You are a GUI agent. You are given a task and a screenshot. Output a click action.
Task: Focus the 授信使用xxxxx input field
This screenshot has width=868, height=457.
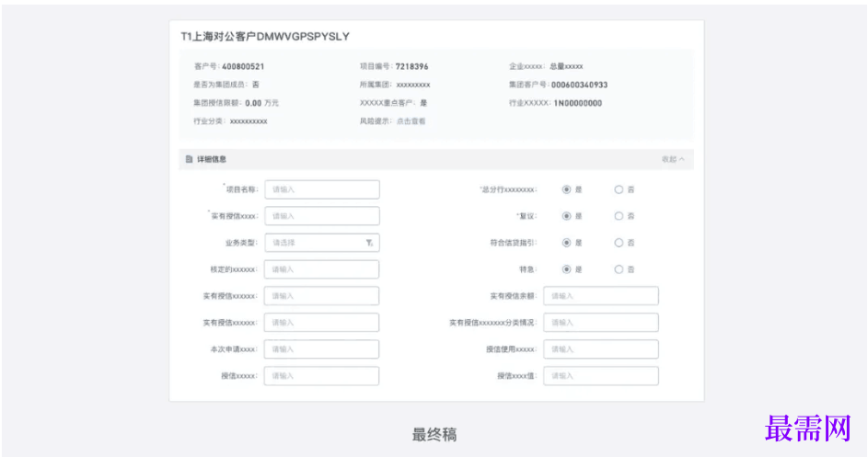(601, 349)
